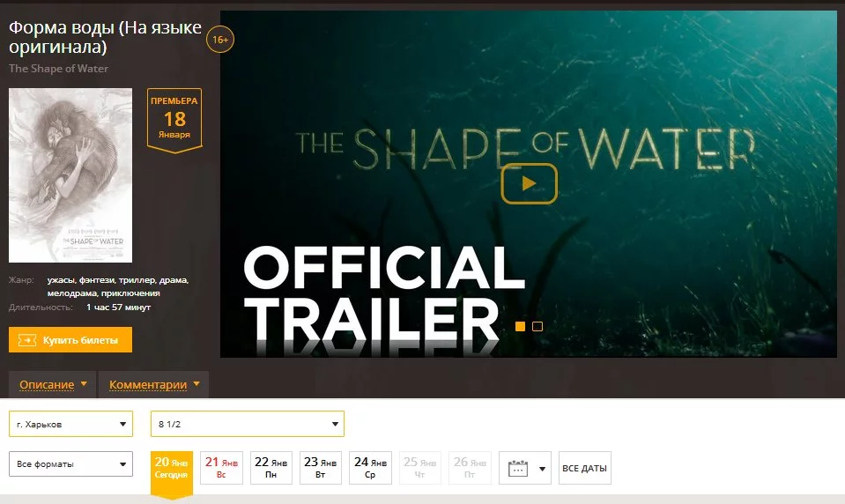
Task: Click the title Форма воды (На языке оригинала)
Action: pos(105,37)
